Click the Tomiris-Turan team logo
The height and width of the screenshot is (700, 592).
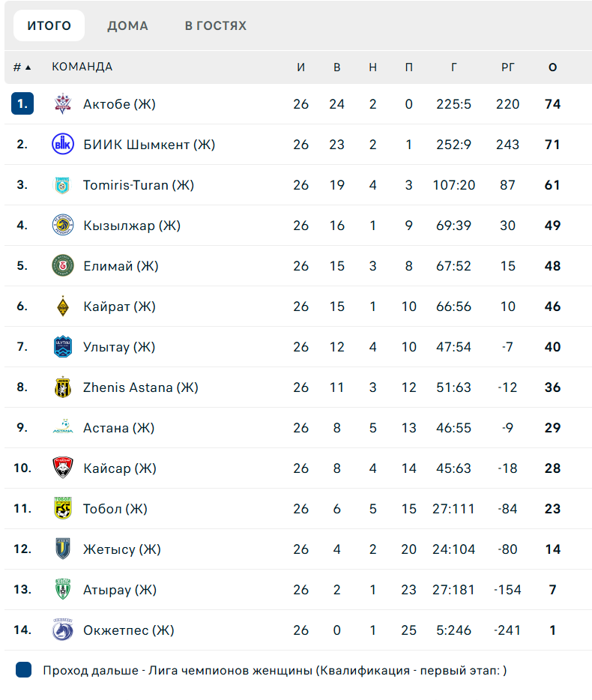coord(63,185)
